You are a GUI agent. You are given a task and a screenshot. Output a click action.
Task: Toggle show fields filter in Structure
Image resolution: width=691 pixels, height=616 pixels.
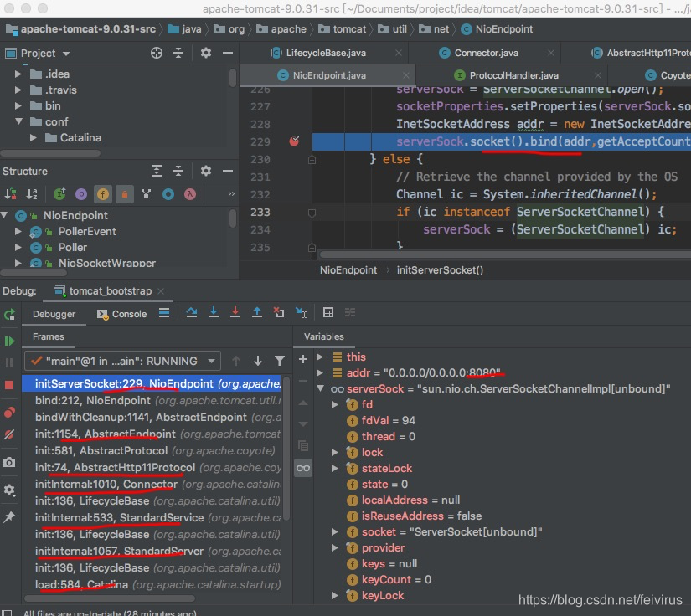[x=103, y=194]
